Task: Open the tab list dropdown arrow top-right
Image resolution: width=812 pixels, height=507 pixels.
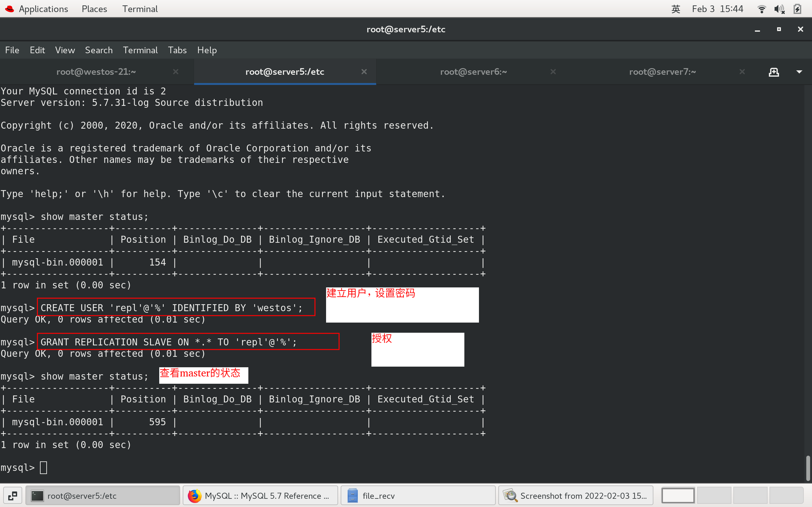Action: [x=800, y=72]
